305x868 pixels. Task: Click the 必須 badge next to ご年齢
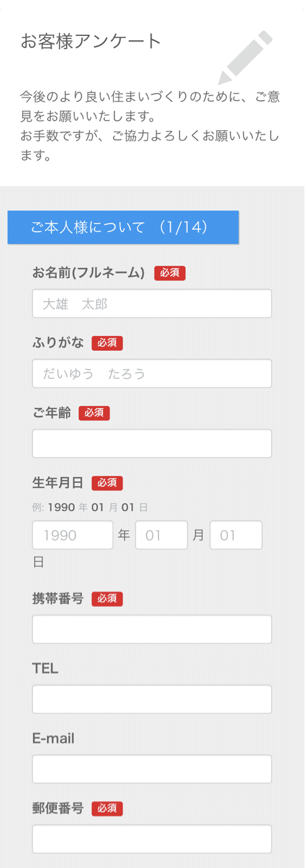[x=94, y=413]
